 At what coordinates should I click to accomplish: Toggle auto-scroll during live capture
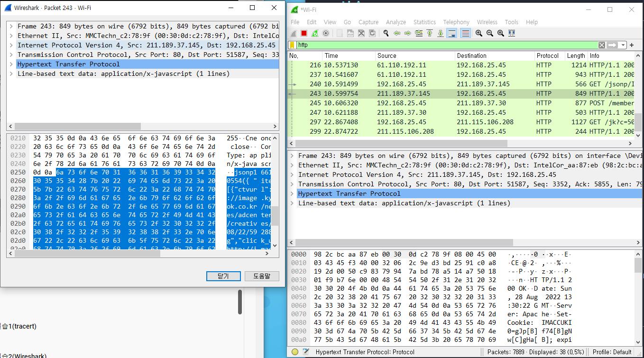451,33
